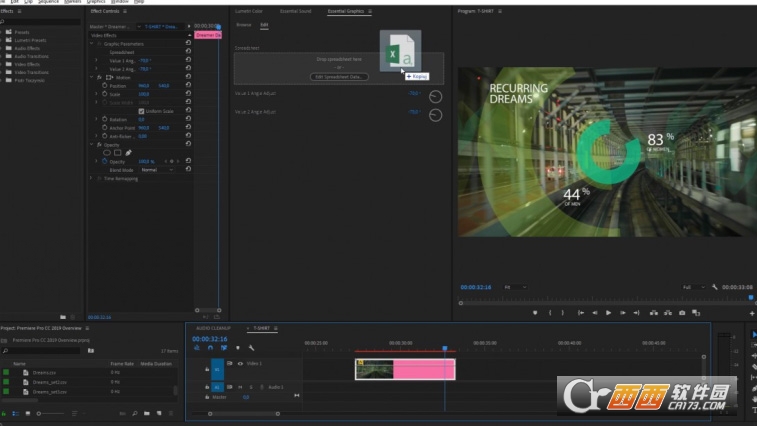Click the Effects panel search field
The height and width of the screenshot is (426, 757).
click(41, 22)
